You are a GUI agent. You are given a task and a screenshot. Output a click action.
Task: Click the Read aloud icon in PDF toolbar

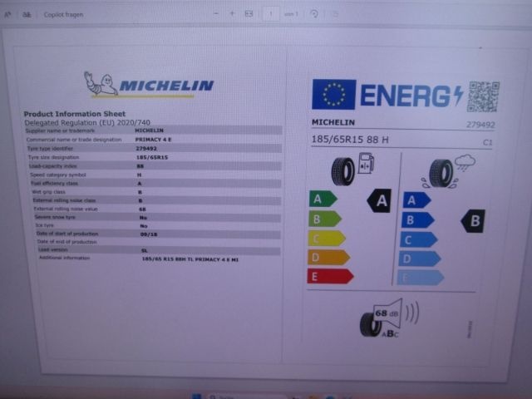point(7,15)
